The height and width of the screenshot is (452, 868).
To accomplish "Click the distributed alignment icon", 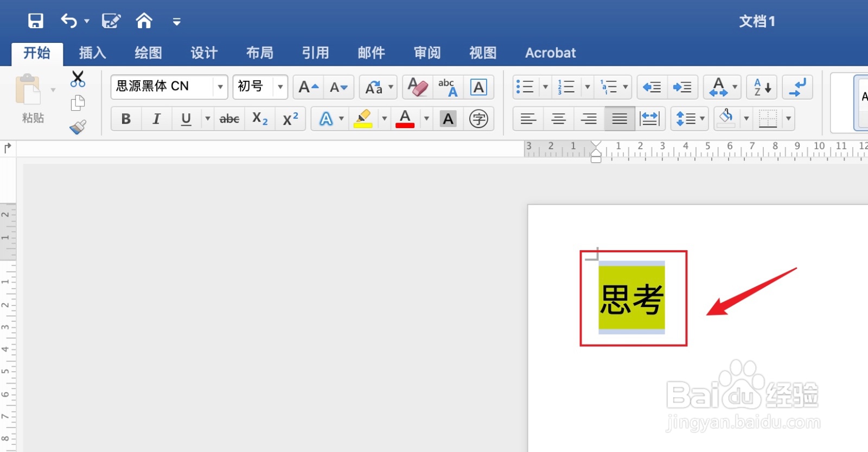I will click(649, 119).
